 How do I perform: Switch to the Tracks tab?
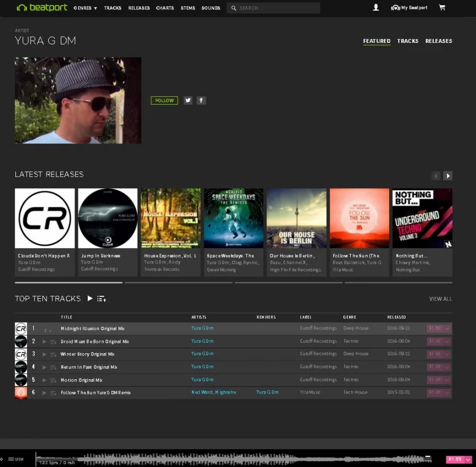click(407, 41)
